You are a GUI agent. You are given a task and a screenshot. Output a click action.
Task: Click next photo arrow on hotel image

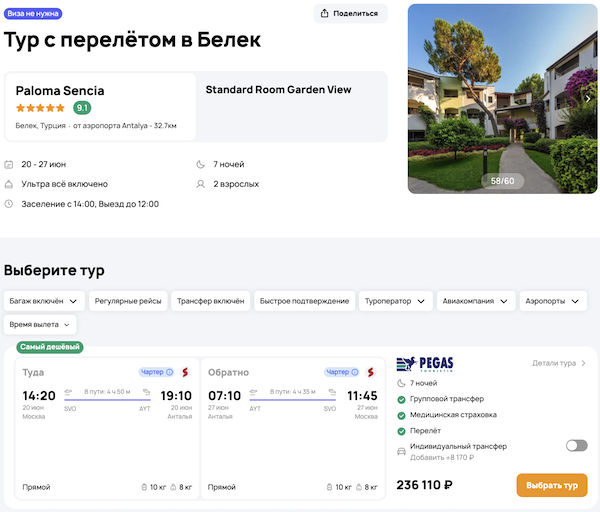[x=588, y=98]
